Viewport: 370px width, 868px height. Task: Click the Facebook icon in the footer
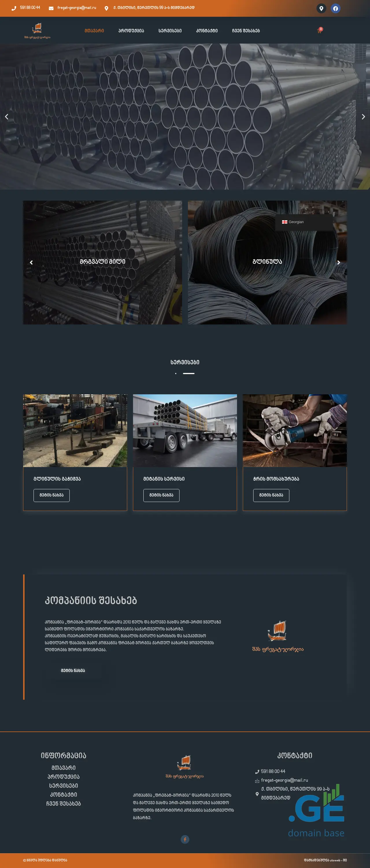point(185,839)
